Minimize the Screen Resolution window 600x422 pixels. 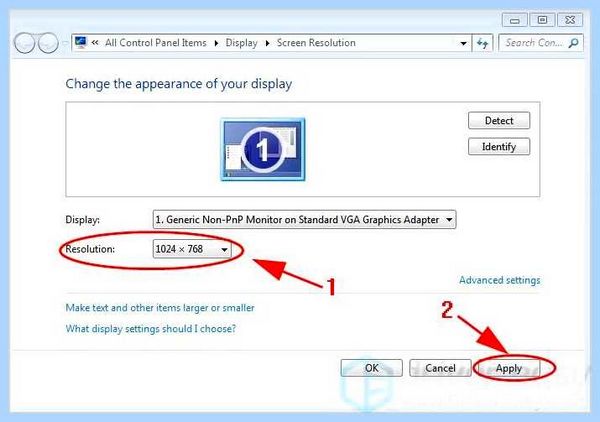point(515,20)
